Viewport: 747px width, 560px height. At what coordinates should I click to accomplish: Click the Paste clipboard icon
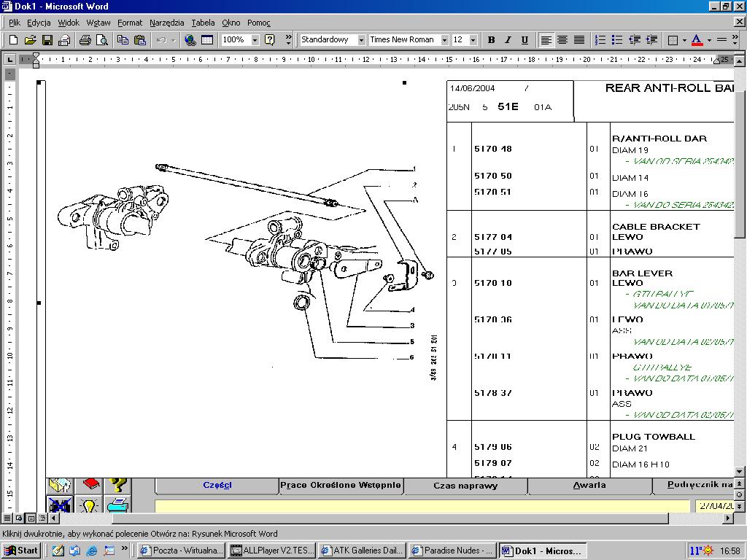click(x=140, y=40)
